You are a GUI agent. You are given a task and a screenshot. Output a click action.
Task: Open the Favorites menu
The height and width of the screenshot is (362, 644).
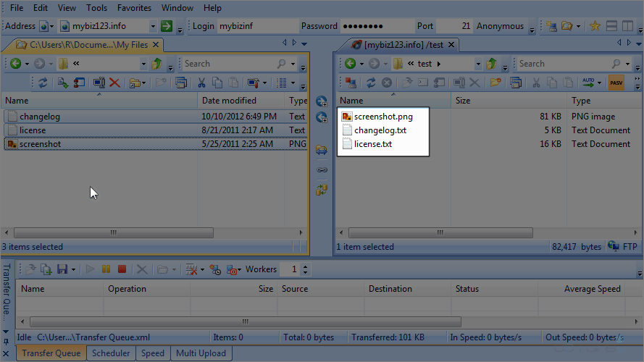tap(134, 8)
